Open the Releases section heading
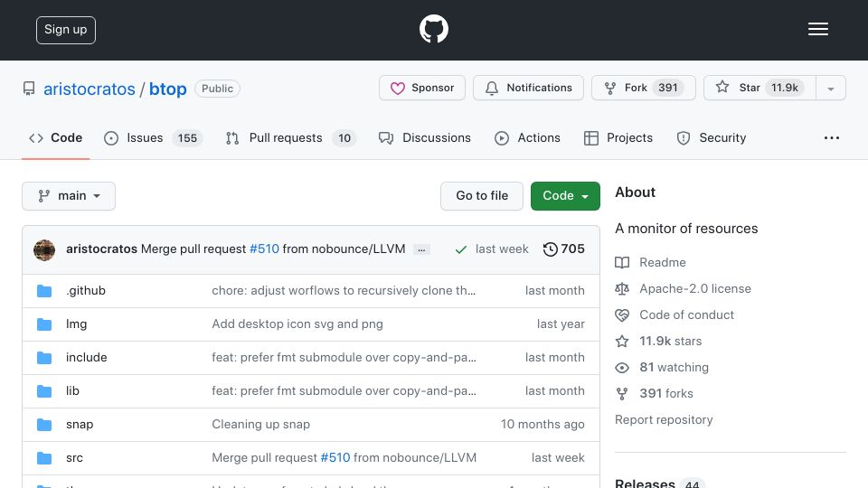Viewport: 868px width, 488px height. [645, 484]
